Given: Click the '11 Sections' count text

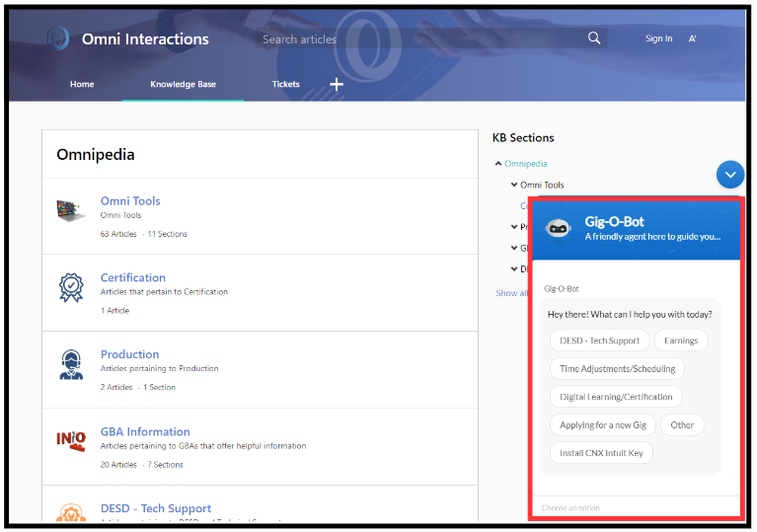Looking at the screenshot, I should [x=168, y=234].
